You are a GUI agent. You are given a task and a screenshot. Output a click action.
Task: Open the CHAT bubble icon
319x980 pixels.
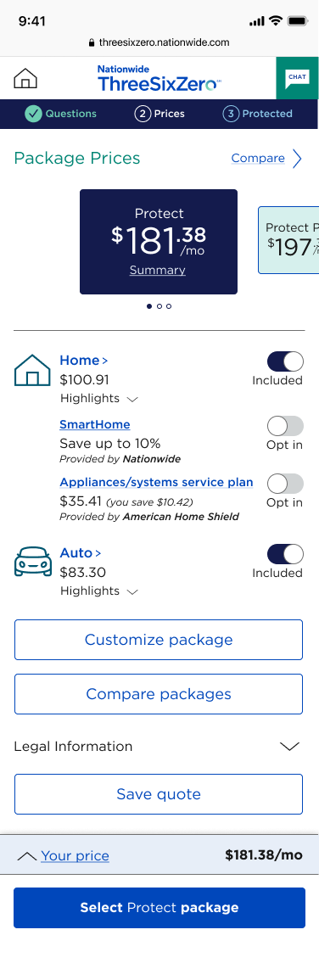297,77
